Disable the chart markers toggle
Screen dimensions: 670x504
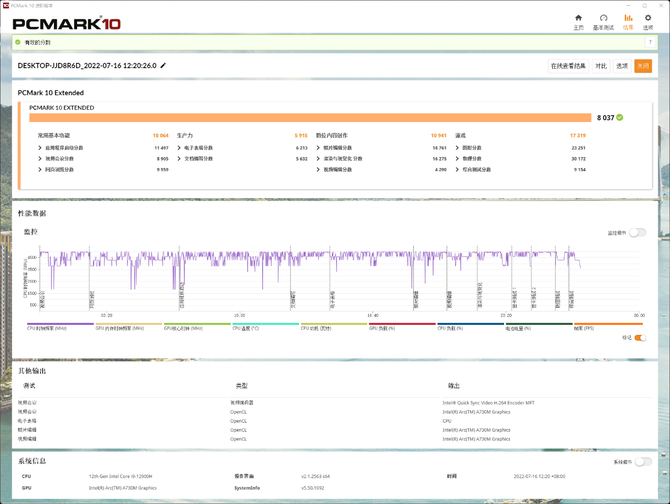click(x=640, y=337)
